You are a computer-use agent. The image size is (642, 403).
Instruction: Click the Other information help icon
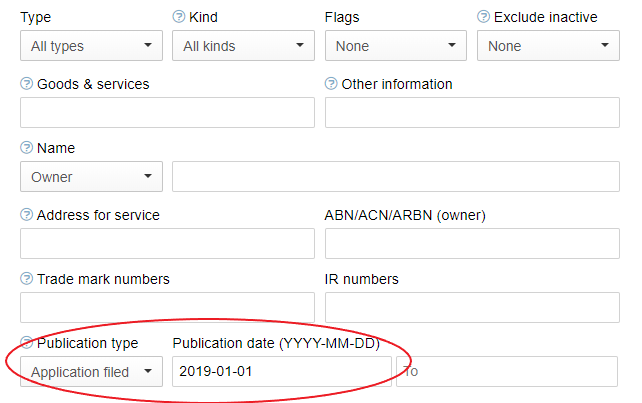click(332, 84)
